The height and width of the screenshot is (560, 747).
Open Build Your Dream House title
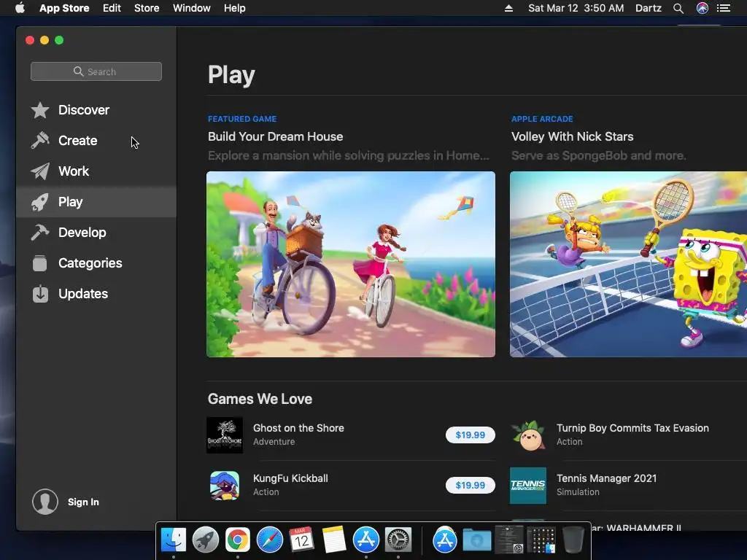click(275, 136)
